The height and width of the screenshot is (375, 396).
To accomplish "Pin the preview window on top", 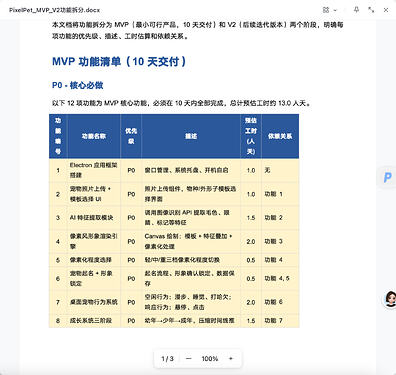I will (356, 10).
